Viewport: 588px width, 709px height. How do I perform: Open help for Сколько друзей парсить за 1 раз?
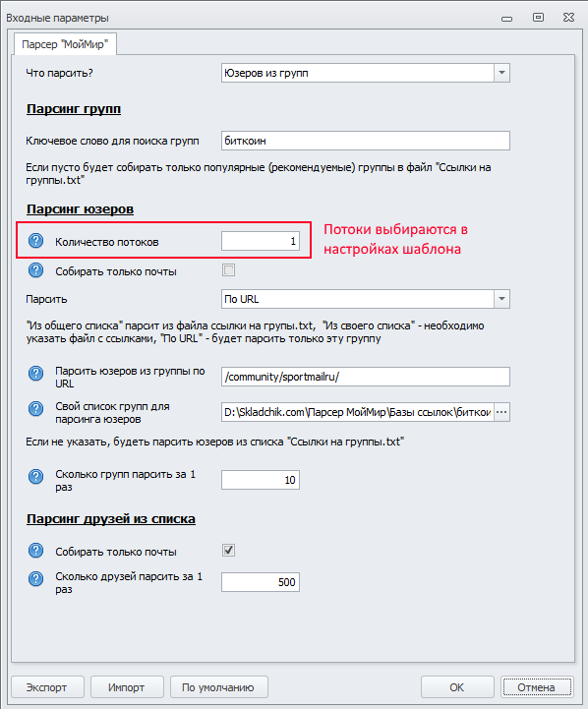[x=35, y=579]
